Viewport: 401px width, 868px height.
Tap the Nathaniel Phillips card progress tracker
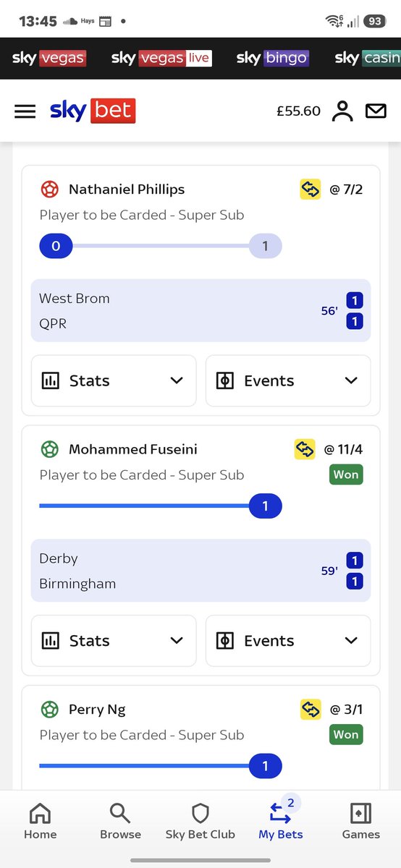click(x=160, y=247)
